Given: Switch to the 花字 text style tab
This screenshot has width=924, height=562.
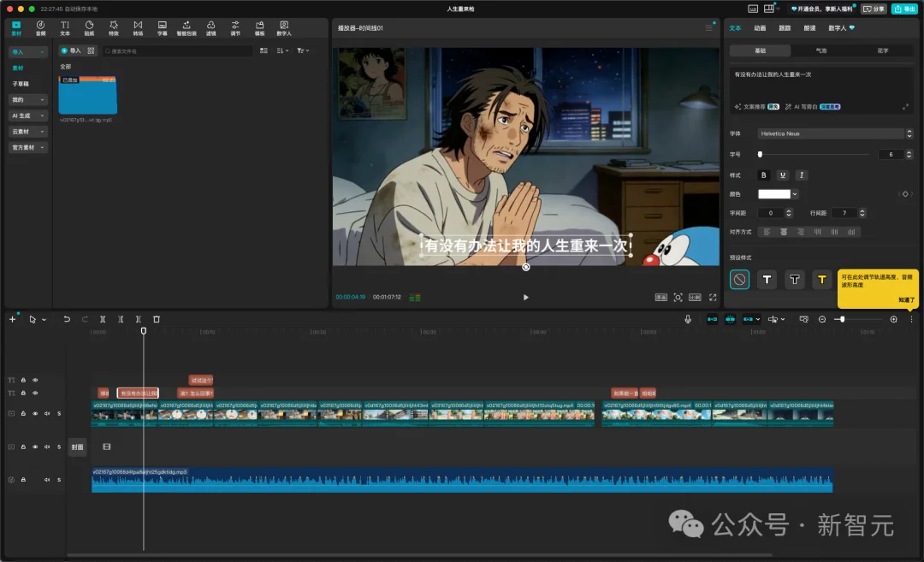Looking at the screenshot, I should tap(883, 50).
